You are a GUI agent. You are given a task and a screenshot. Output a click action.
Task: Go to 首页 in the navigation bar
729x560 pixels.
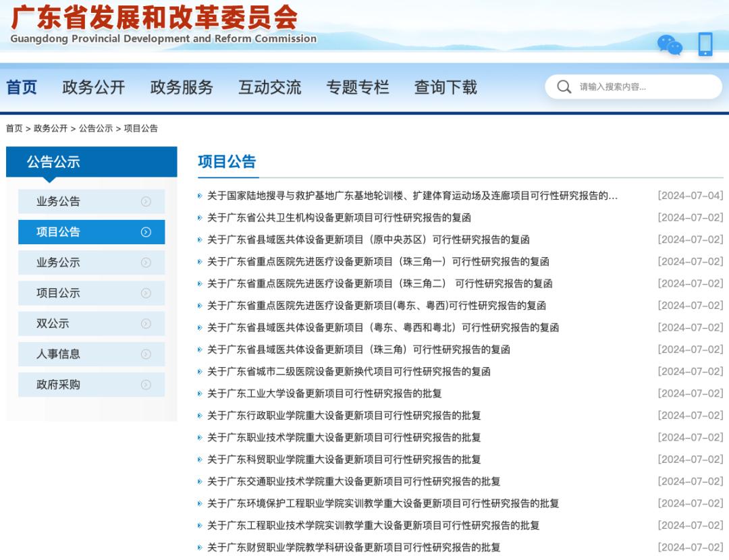pyautogui.click(x=22, y=87)
